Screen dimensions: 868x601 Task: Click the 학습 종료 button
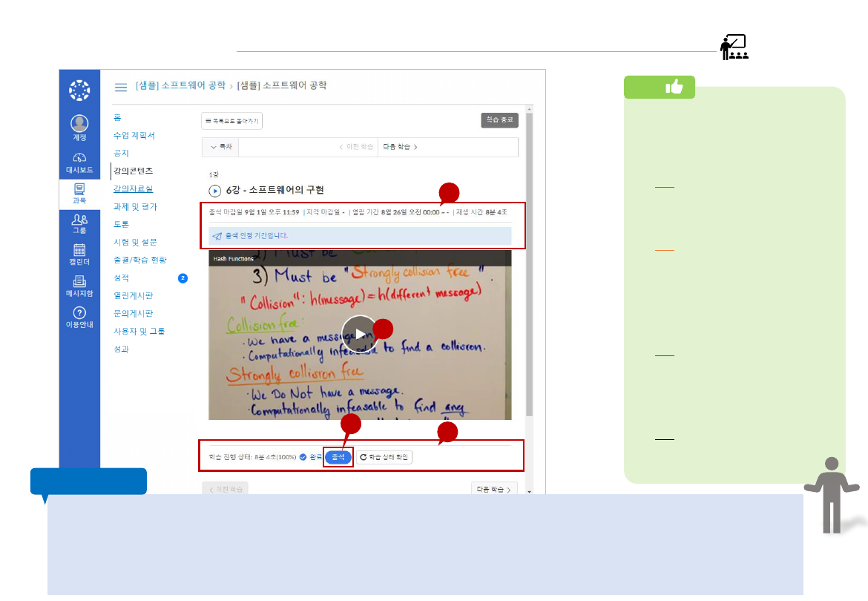coord(499,120)
